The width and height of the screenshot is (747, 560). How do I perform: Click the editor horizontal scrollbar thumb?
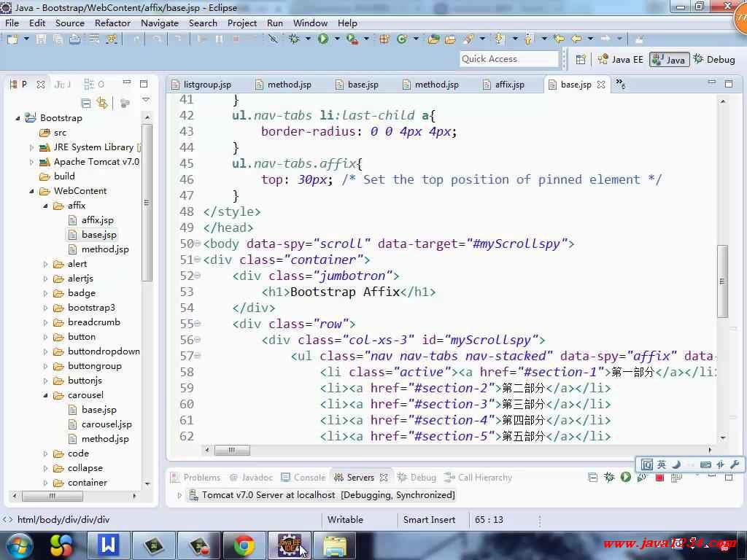[233, 450]
